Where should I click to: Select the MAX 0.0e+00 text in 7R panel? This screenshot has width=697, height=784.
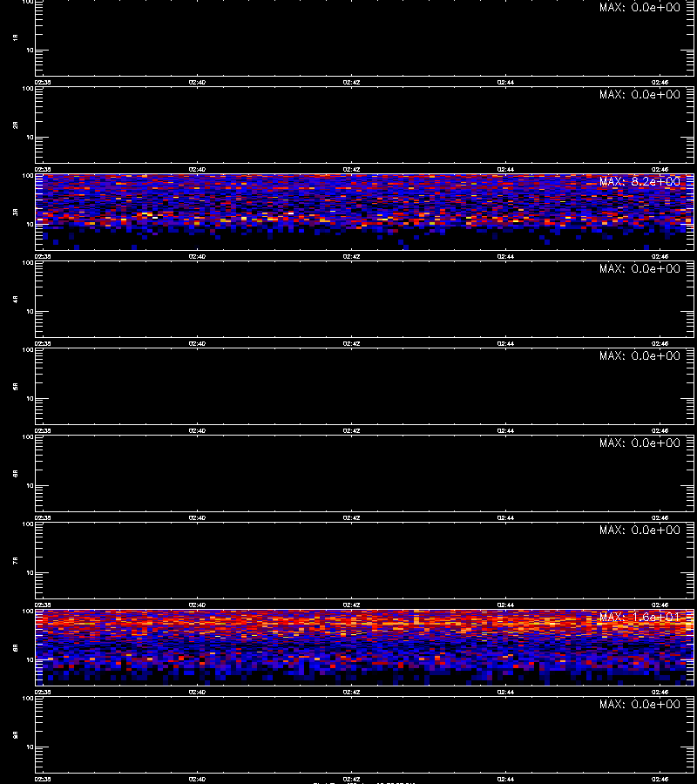[639, 530]
